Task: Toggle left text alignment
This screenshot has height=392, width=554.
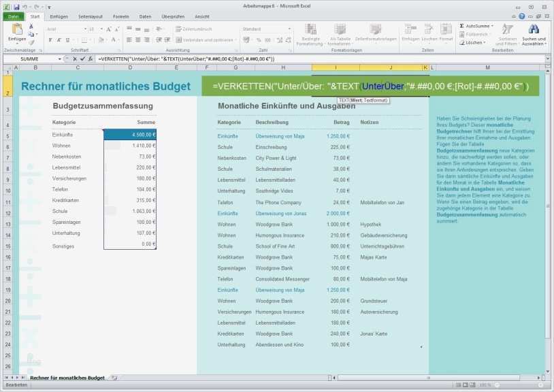Action: (129, 40)
